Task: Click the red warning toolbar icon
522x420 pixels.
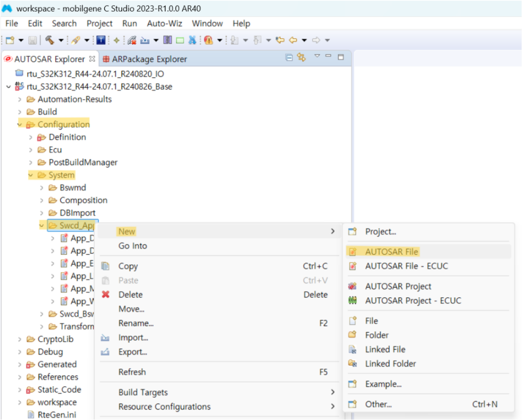Action: coord(209,40)
